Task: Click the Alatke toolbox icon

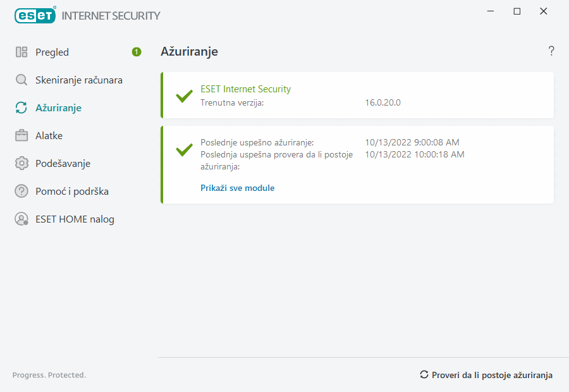Action: pyautogui.click(x=21, y=136)
